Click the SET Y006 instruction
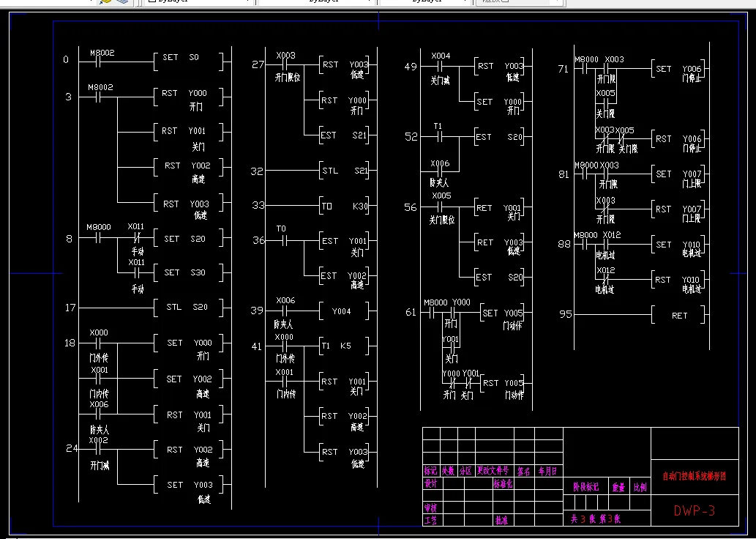756x539 pixels. click(x=679, y=69)
